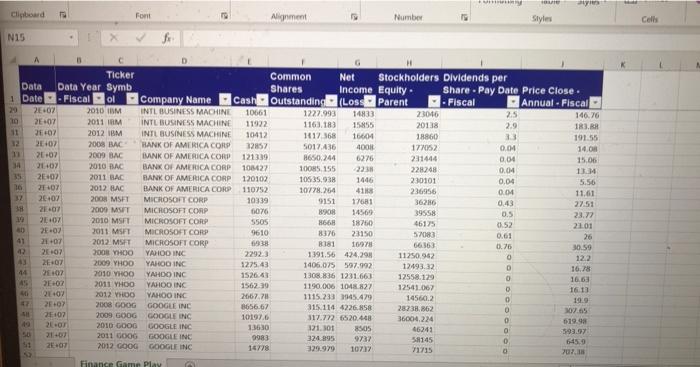Click GOOGLE INC in row 47
This screenshot has width=700, height=367.
pos(169,306)
